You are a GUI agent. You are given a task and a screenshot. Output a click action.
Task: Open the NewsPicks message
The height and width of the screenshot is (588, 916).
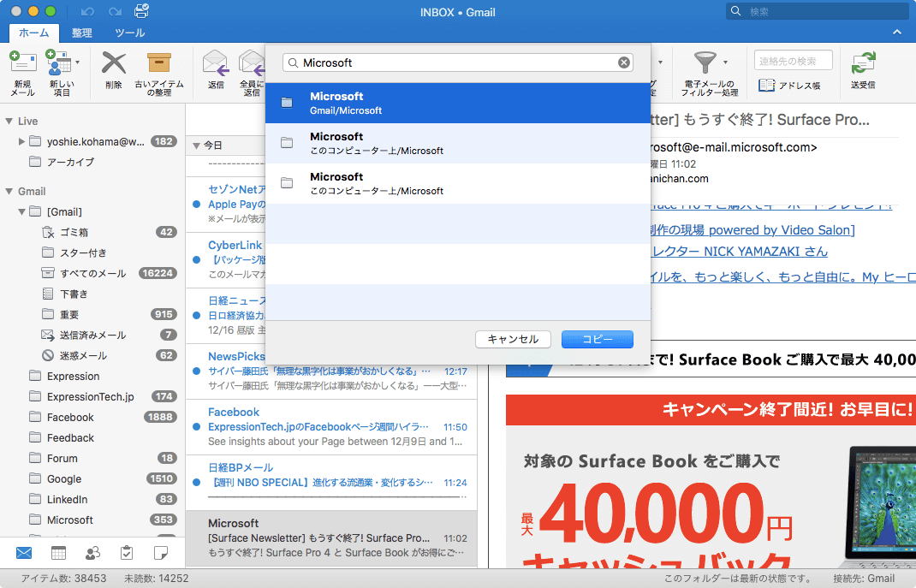[331, 371]
